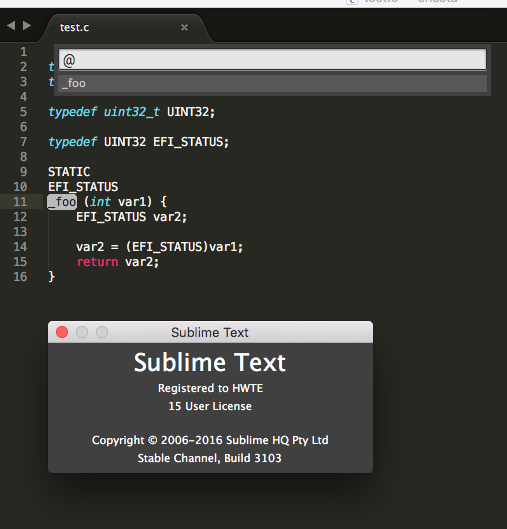Viewport: 507px width, 529px height.
Task: Click the grayed minimize button in about dialog
Action: tap(82, 332)
